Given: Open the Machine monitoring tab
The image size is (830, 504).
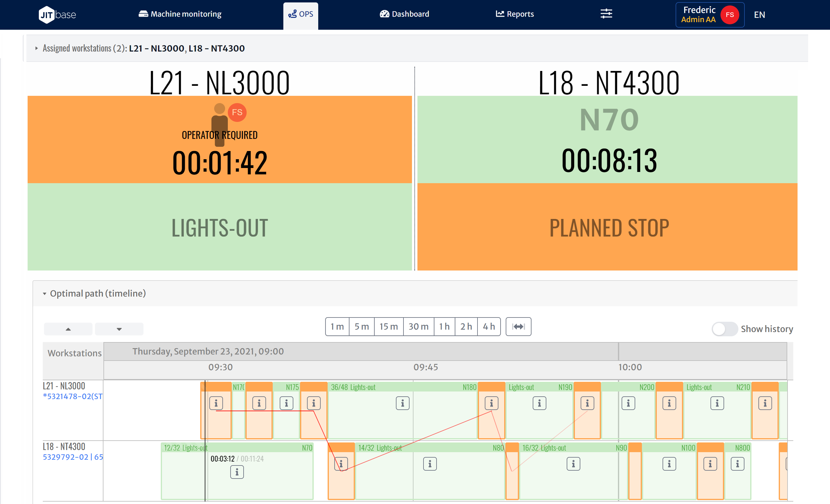Looking at the screenshot, I should click(180, 14).
